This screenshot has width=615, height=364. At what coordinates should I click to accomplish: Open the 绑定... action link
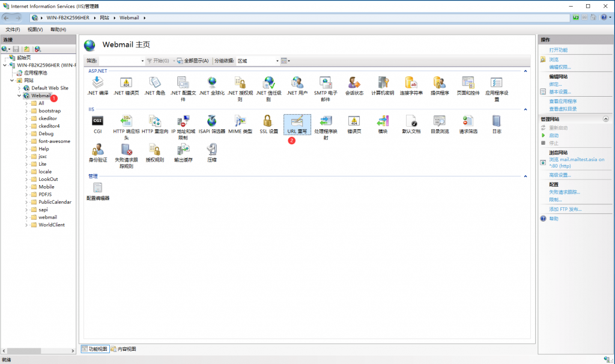tap(556, 84)
